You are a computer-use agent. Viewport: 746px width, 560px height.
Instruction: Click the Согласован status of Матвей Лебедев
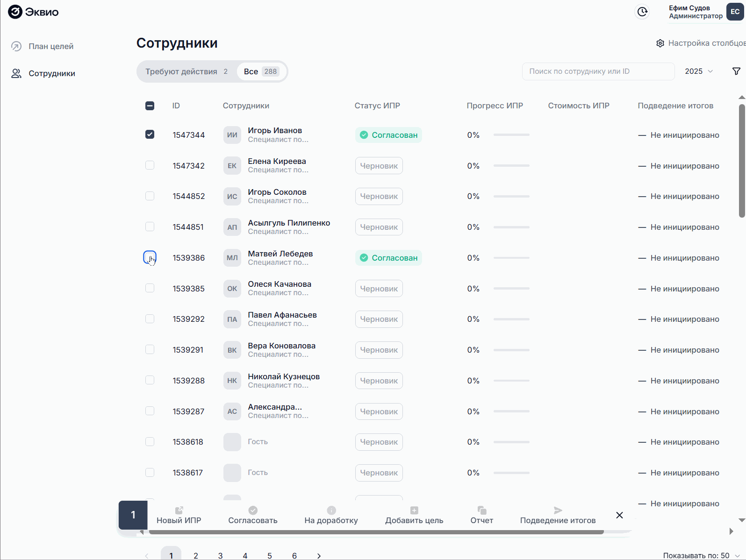388,258
